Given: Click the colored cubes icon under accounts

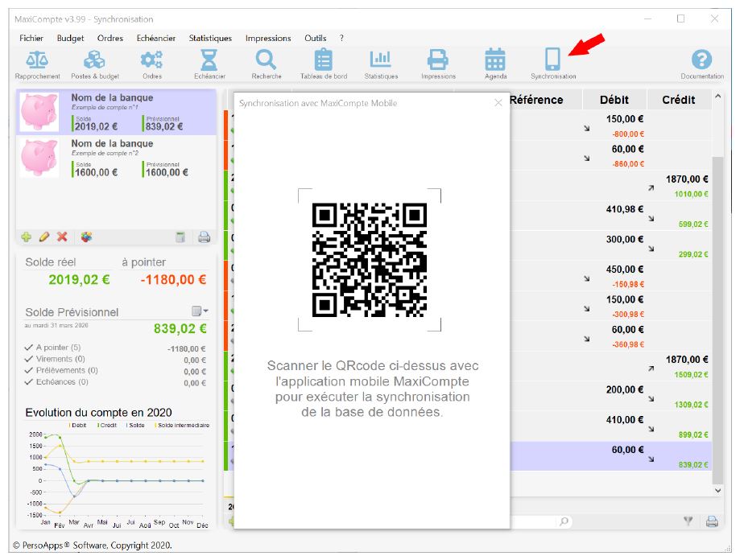Looking at the screenshot, I should pos(86,237).
